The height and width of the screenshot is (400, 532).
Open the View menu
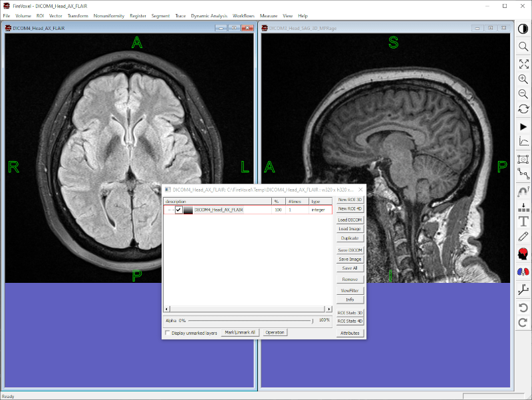(287, 15)
